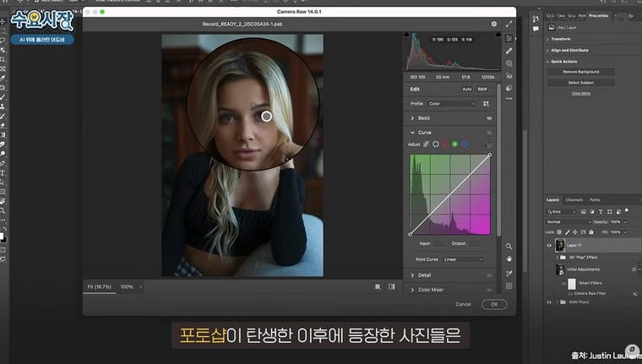The image size is (642, 364).
Task: Confirm with the OK button
Action: coord(494,304)
